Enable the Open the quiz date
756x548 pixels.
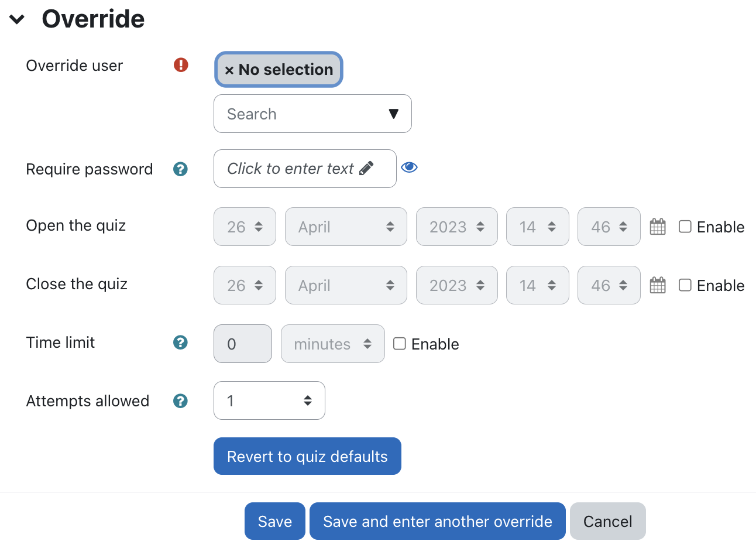[x=685, y=227]
